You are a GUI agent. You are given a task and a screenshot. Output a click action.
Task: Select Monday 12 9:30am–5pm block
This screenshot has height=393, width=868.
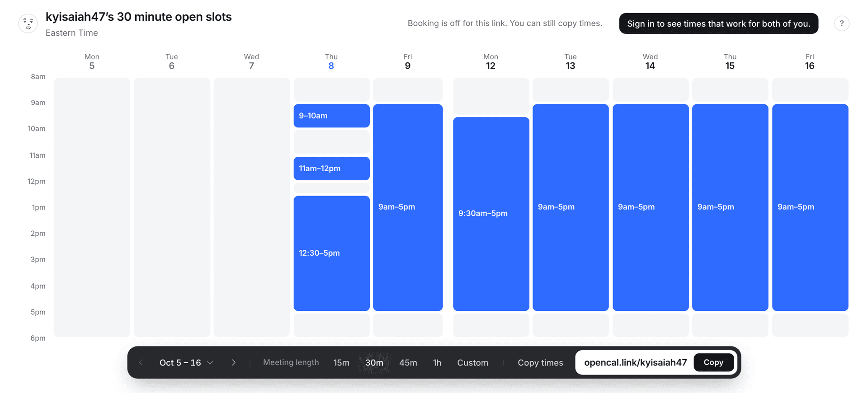tap(491, 214)
